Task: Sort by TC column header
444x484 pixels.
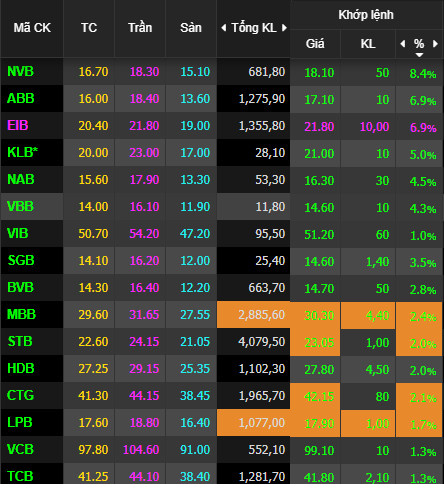Action: tap(89, 28)
